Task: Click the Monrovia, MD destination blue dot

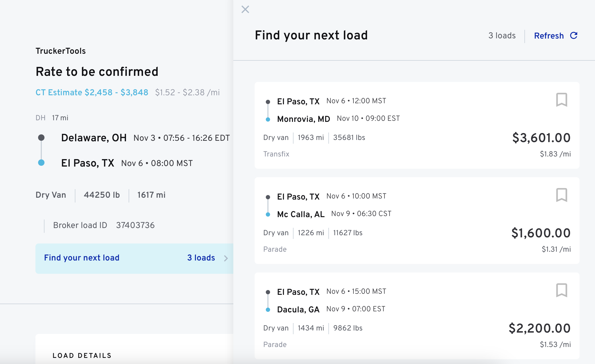Action: pos(268,119)
